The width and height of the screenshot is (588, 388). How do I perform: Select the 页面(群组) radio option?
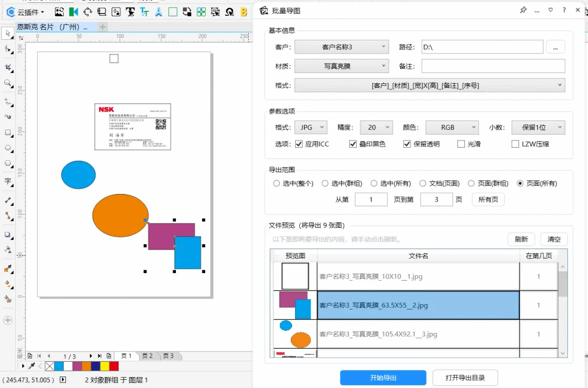(471, 184)
